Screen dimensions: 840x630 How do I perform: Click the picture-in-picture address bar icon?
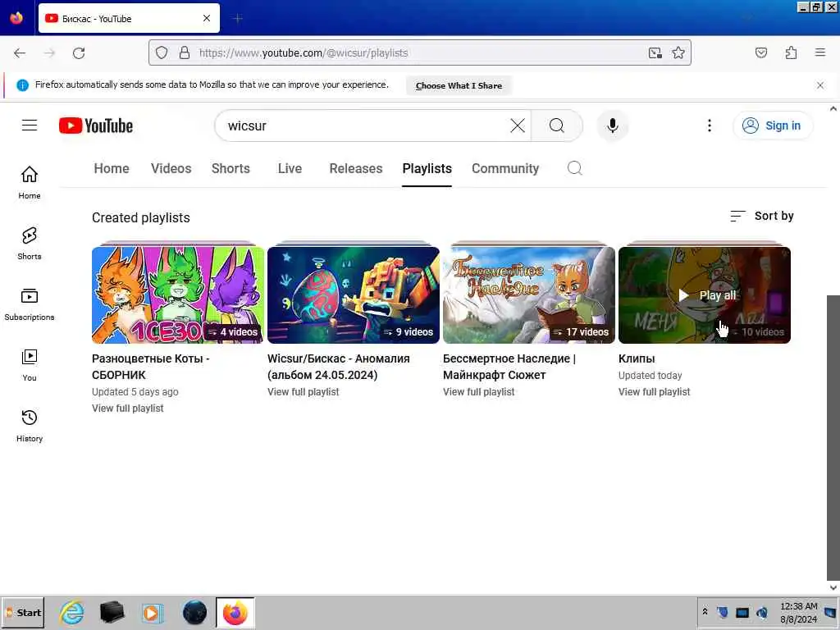655,52
